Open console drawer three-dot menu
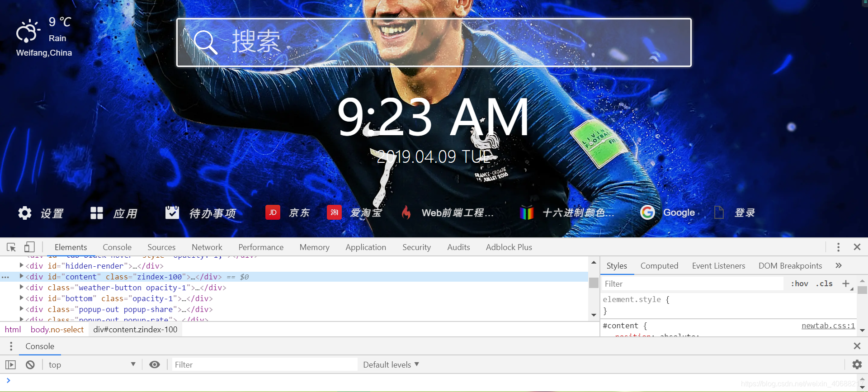 pyautogui.click(x=11, y=346)
